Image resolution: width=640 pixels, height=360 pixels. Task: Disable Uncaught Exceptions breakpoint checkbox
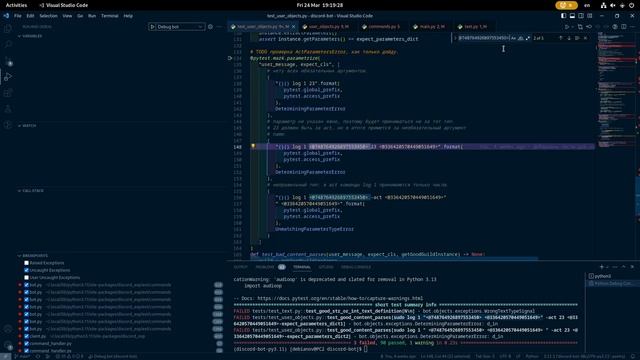pos(27,270)
